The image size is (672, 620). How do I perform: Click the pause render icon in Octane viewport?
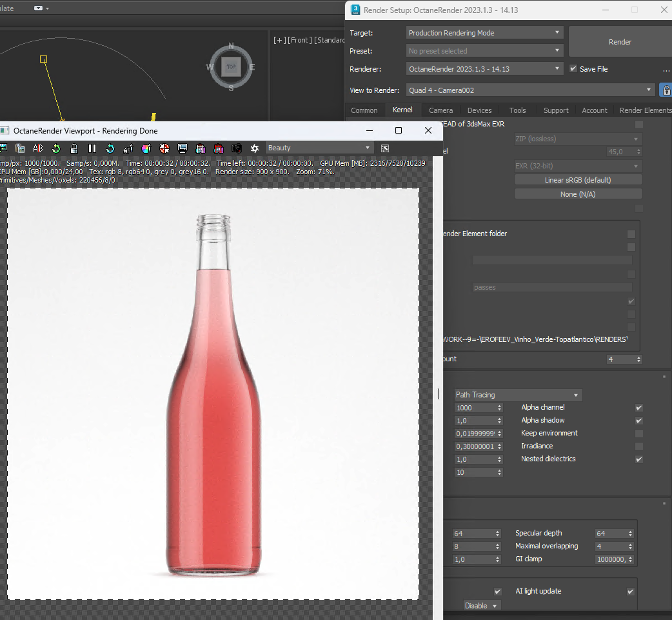coord(92,148)
